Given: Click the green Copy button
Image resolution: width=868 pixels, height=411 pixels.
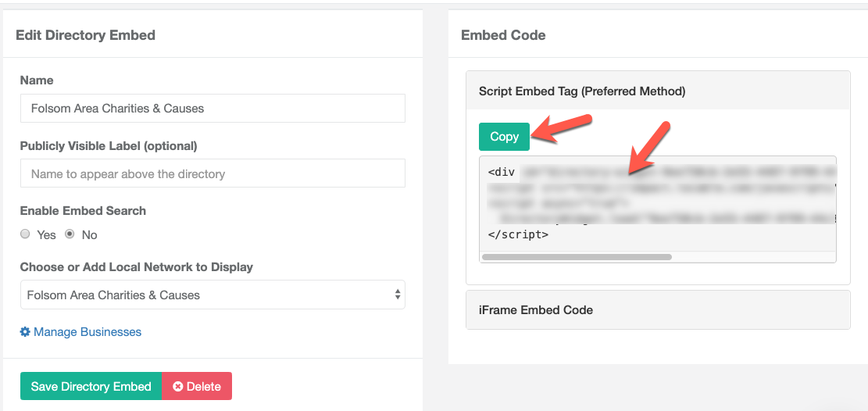Looking at the screenshot, I should pyautogui.click(x=504, y=137).
